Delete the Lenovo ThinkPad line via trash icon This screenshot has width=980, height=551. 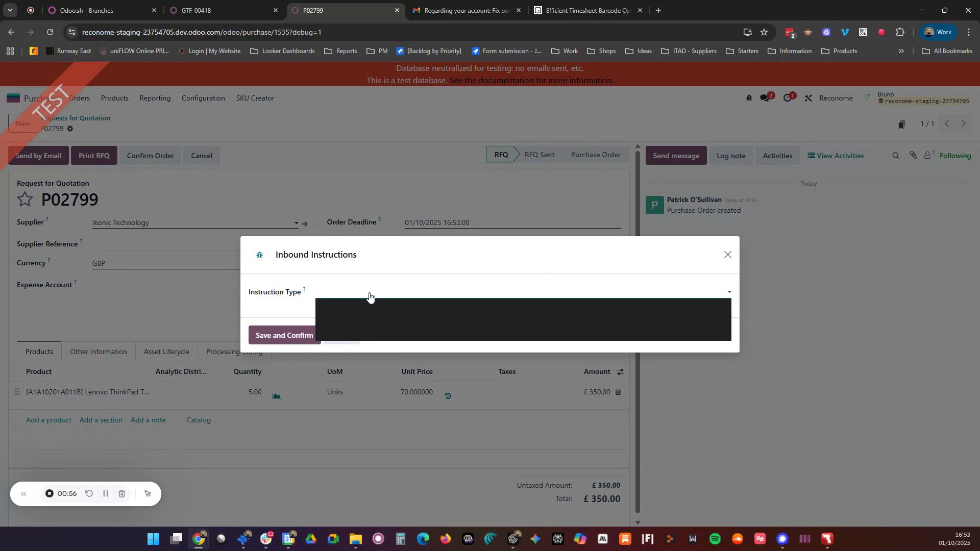coord(618,392)
